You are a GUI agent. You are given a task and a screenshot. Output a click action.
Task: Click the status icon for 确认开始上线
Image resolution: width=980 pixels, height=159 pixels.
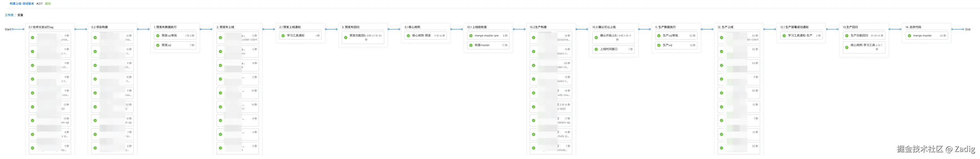(596, 37)
